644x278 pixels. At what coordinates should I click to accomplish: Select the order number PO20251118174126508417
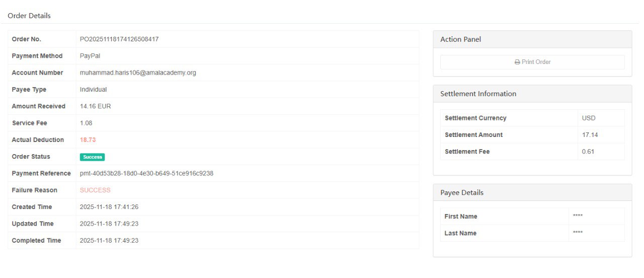119,39
